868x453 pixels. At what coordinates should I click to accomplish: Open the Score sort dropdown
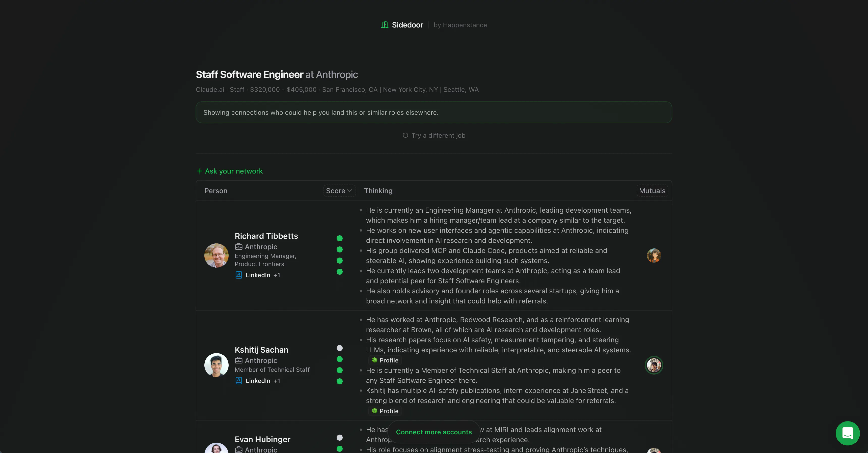tap(339, 191)
